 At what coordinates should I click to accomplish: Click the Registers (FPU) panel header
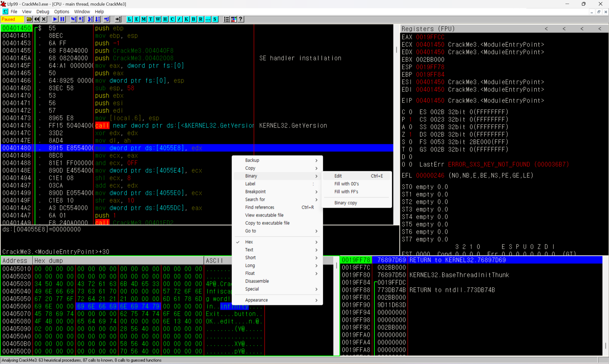tap(428, 29)
